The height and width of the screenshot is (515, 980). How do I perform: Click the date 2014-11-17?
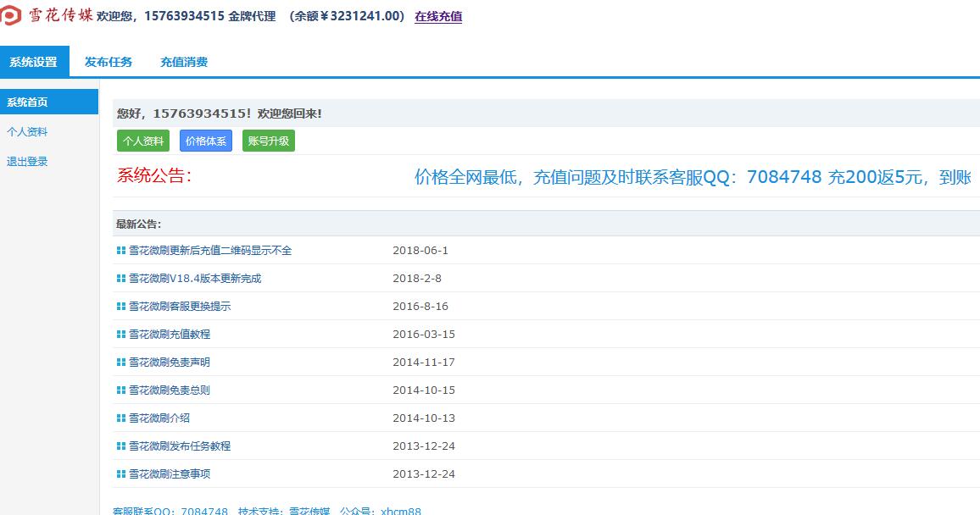pyautogui.click(x=424, y=362)
